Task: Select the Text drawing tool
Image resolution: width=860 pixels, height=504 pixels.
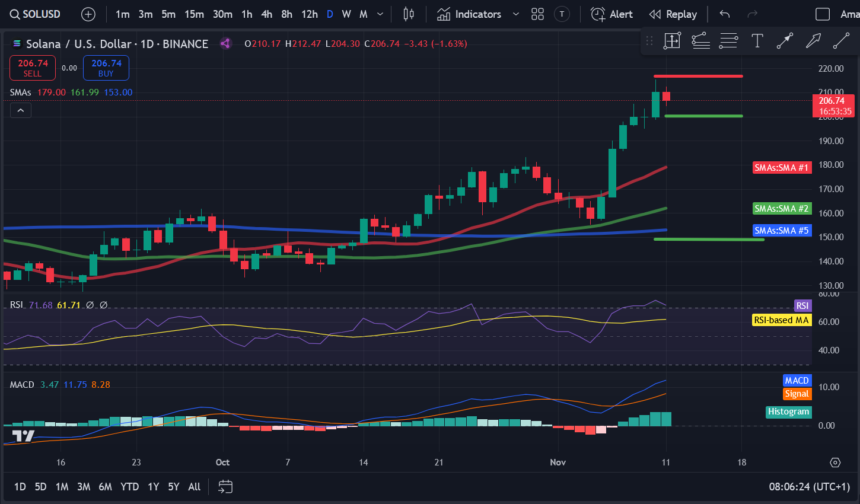Action: (757, 41)
